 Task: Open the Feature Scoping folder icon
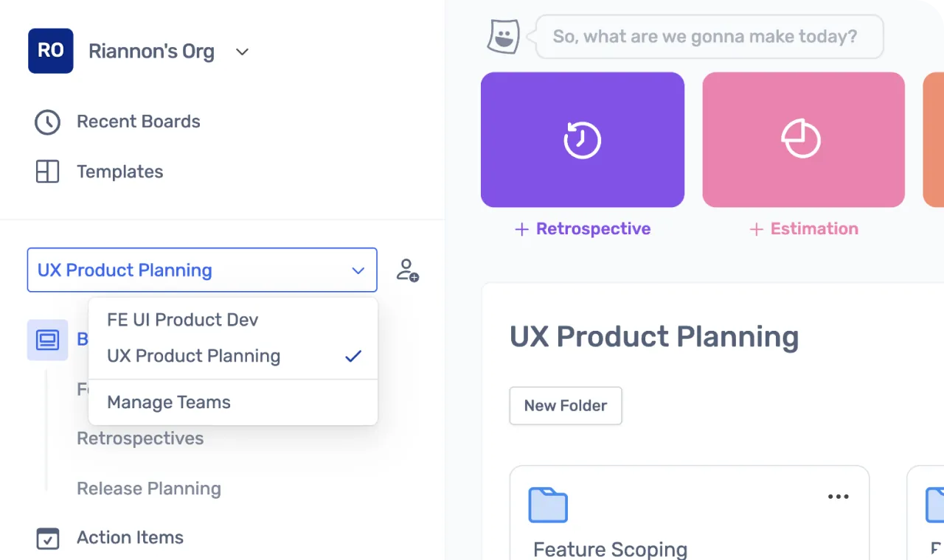point(547,505)
